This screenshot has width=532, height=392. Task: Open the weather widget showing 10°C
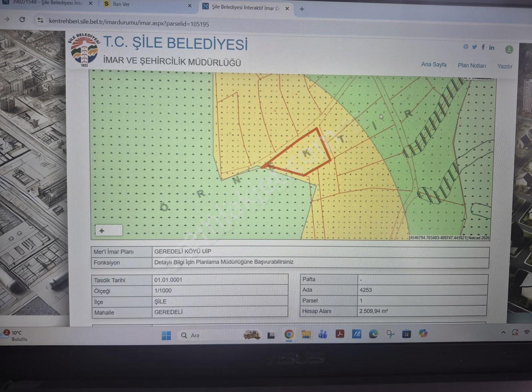(x=15, y=335)
